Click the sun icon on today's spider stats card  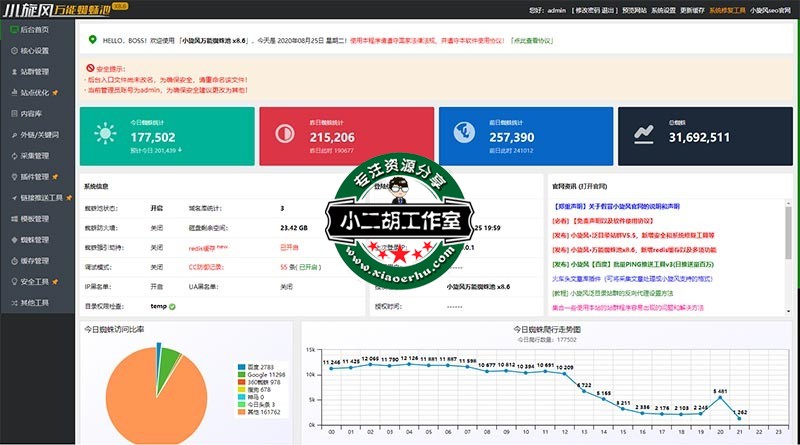104,132
